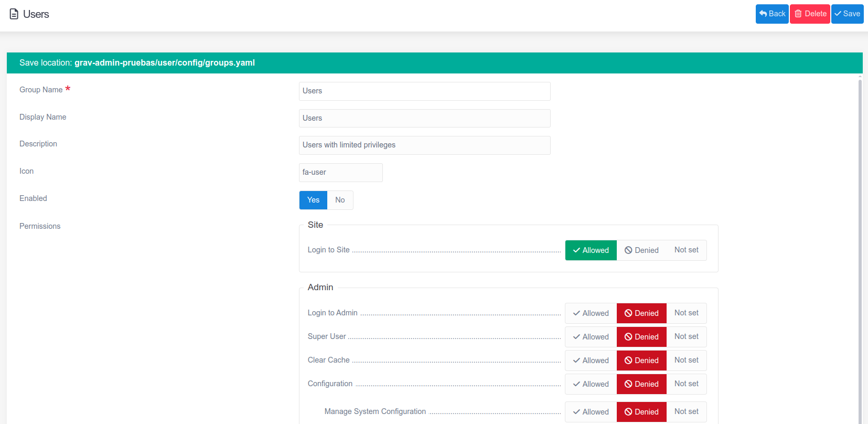Viewport: 868px width, 424px height.
Task: Allow Clear Cache permission
Action: click(591, 361)
